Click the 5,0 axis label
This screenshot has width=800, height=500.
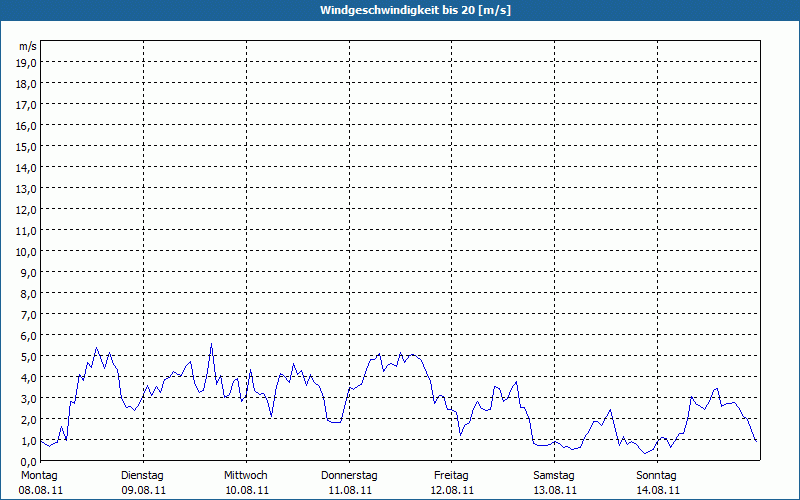coord(29,357)
